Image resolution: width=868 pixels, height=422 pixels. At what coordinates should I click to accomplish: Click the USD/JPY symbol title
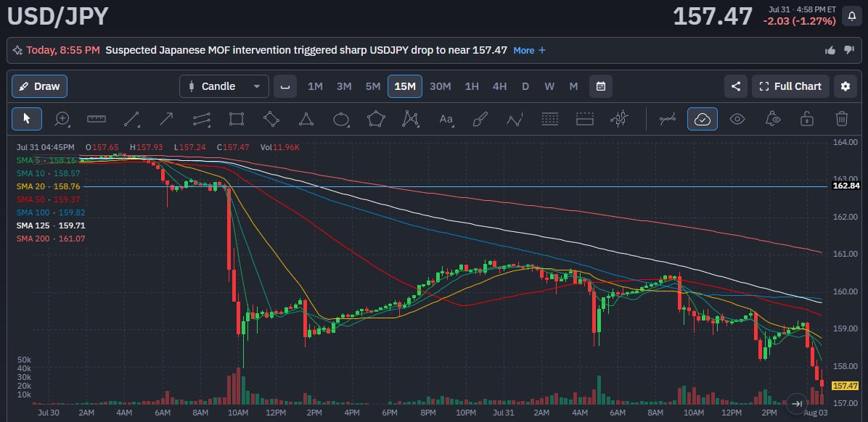pos(57,16)
